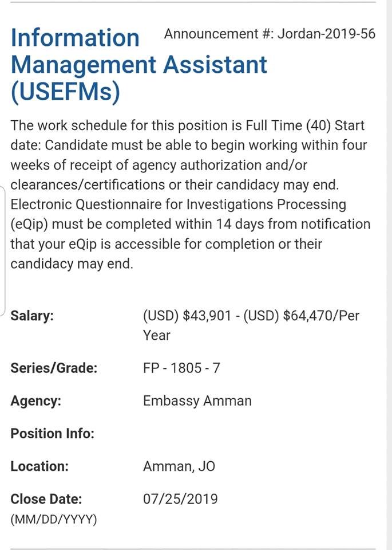Viewport: 392px width, 550px height.
Task: Click the "(eQip)" abbreviation in the description
Action: (x=29, y=224)
